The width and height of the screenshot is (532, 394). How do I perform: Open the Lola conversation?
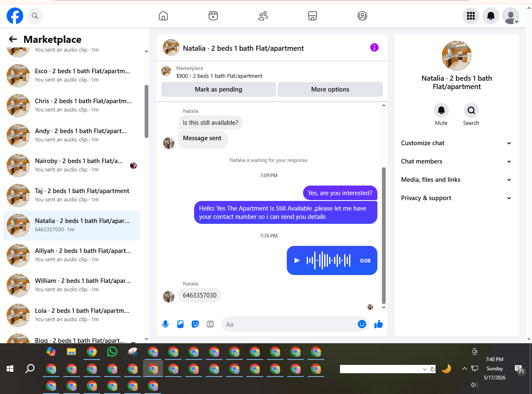pos(71,315)
